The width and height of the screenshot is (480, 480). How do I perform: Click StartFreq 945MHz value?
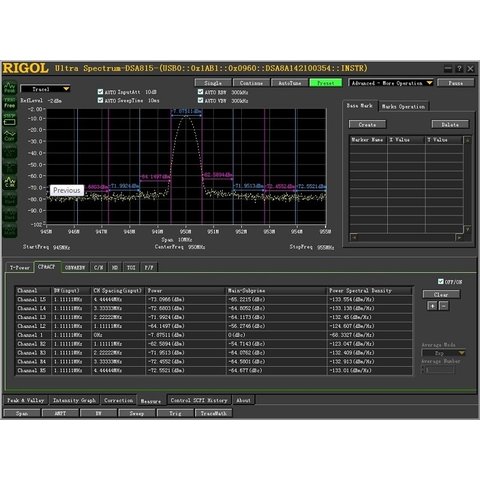tap(61, 247)
